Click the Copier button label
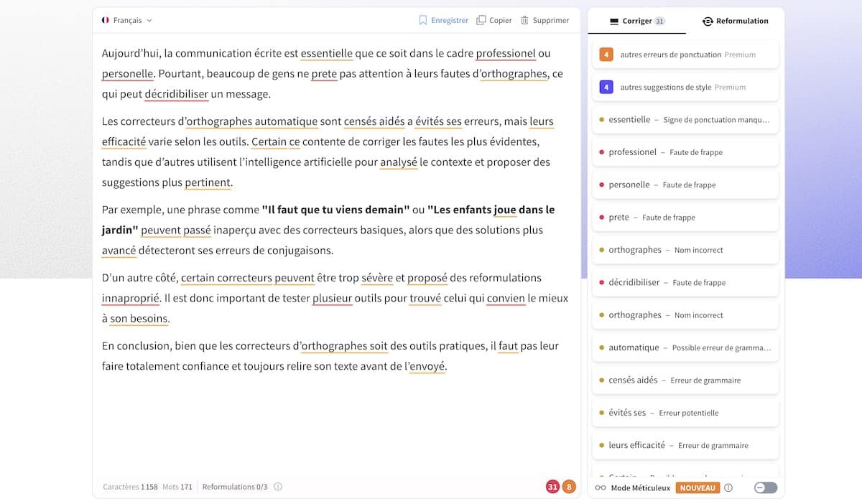Screen dimensions: 862x504 coord(501,21)
